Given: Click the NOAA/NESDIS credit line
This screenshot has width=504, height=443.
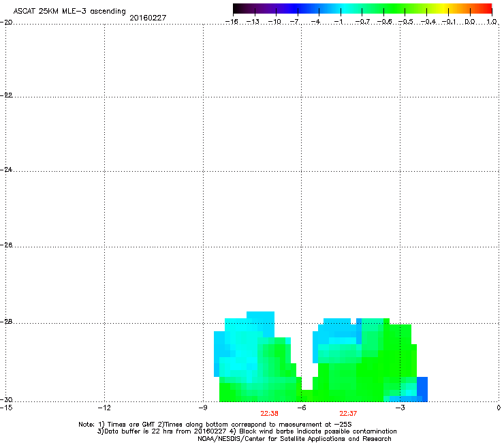Looking at the screenshot, I should [294, 439].
